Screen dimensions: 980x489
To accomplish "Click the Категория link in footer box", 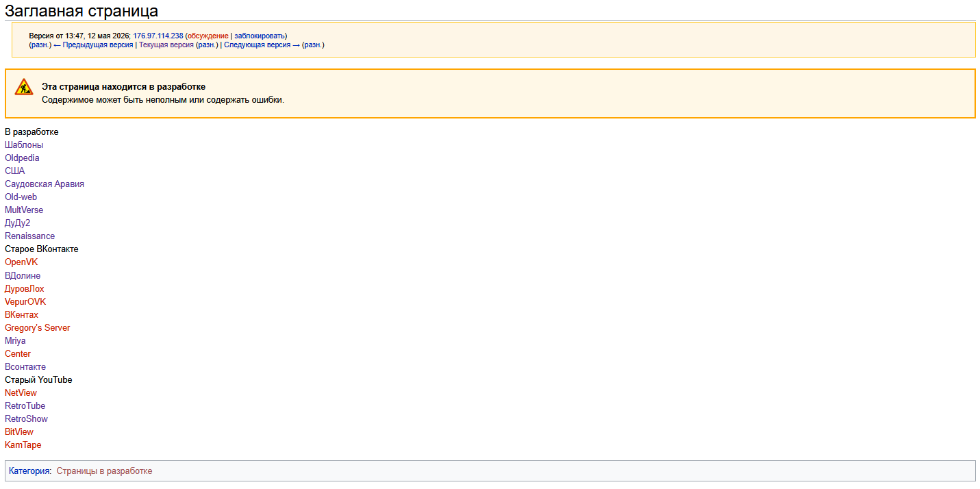I will (x=29, y=471).
